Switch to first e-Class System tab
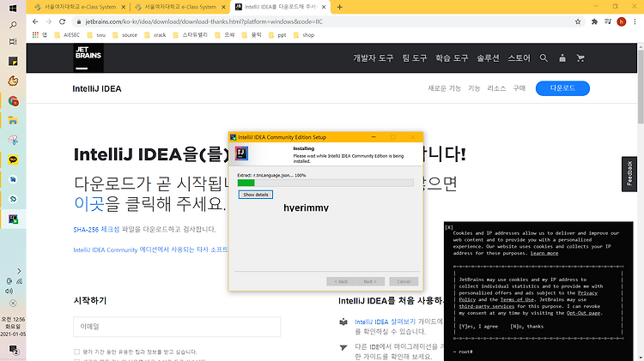This screenshot has width=644, height=361. click(80, 7)
